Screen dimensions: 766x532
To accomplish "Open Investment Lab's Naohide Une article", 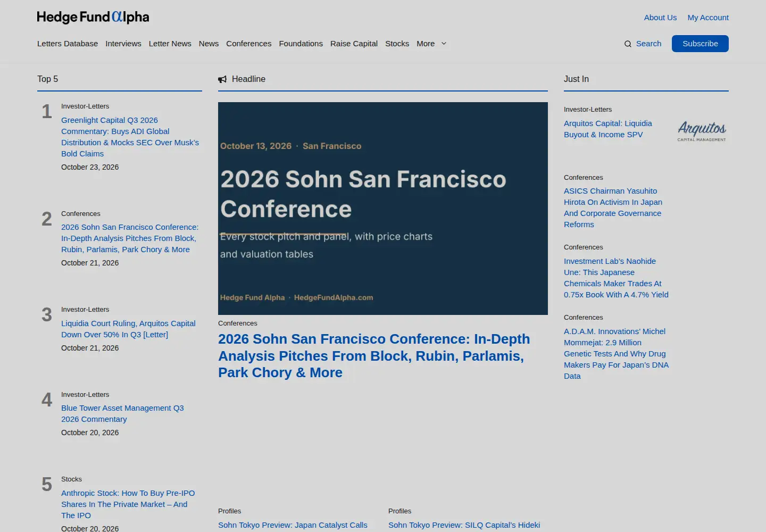I will [x=616, y=278].
